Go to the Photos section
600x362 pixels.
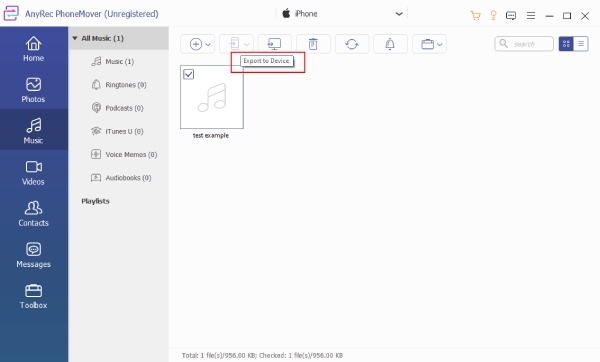[x=34, y=90]
